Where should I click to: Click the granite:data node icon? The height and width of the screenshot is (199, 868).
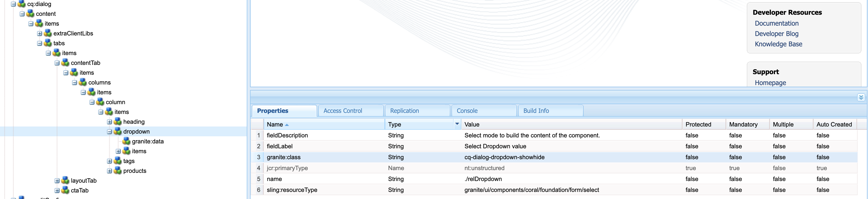(x=126, y=141)
